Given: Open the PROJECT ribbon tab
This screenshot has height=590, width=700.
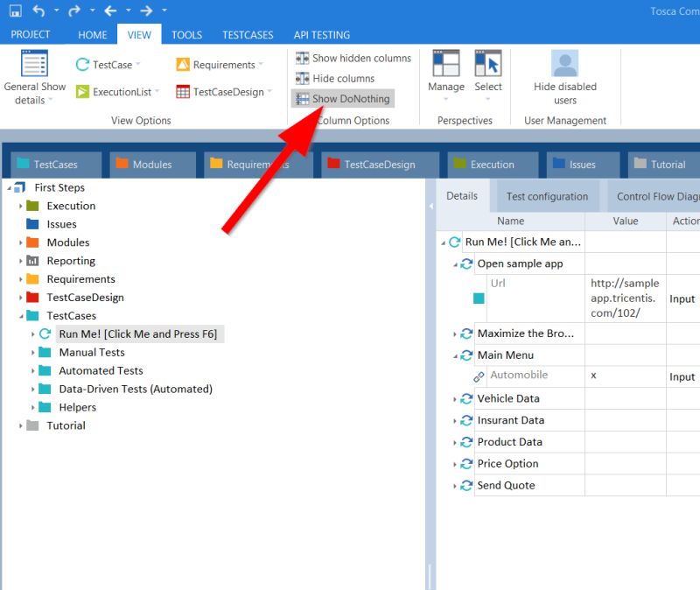Looking at the screenshot, I should 31,34.
